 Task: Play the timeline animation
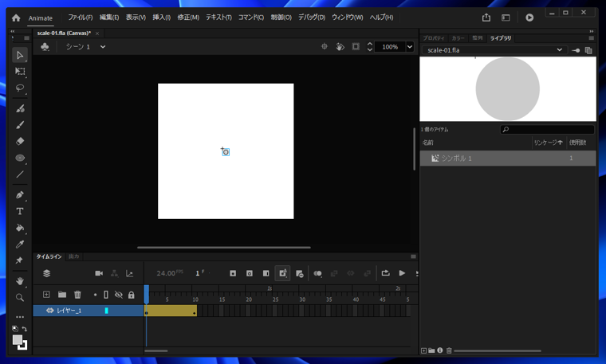click(x=402, y=273)
